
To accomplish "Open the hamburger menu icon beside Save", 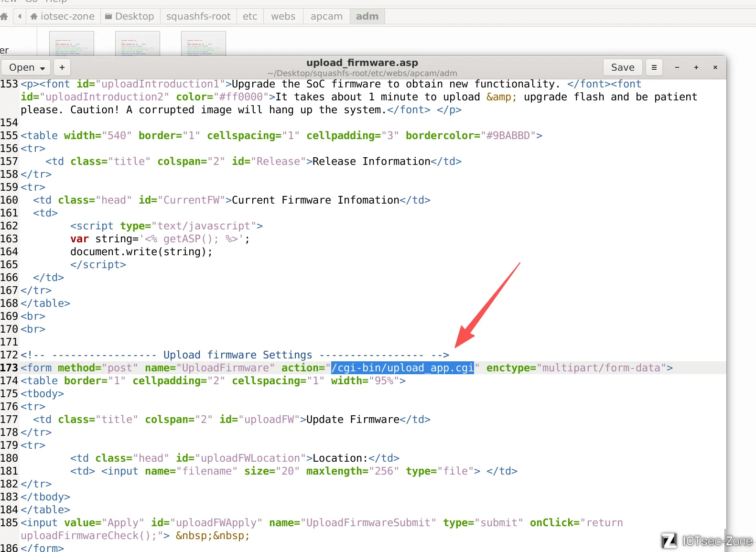I will pos(654,67).
